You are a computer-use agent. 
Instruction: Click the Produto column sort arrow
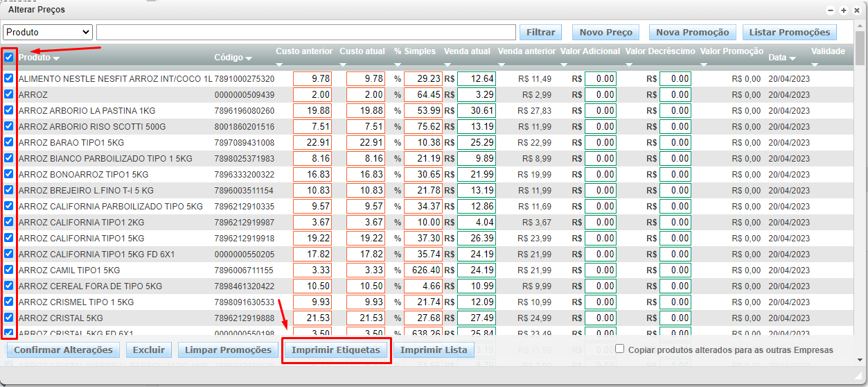point(56,58)
